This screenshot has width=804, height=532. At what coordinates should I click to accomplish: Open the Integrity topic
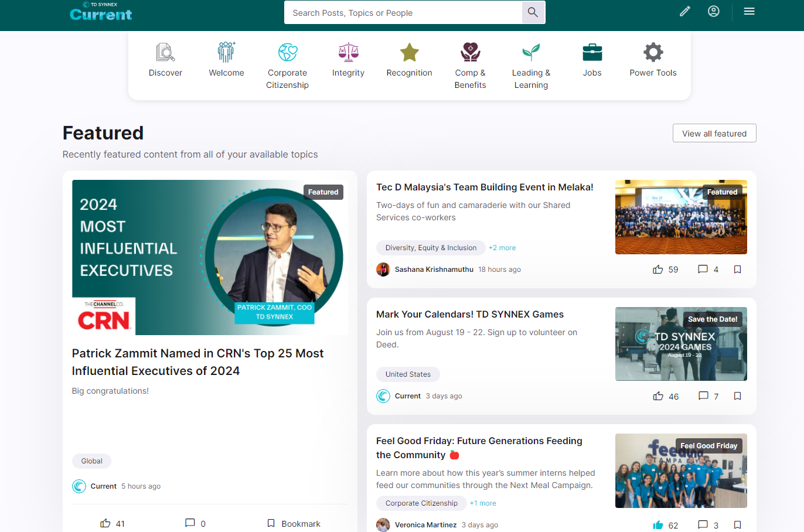pyautogui.click(x=348, y=60)
